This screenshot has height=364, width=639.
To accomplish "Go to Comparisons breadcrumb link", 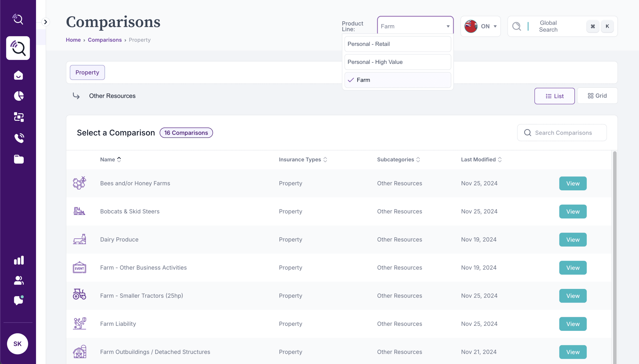I will point(105,40).
